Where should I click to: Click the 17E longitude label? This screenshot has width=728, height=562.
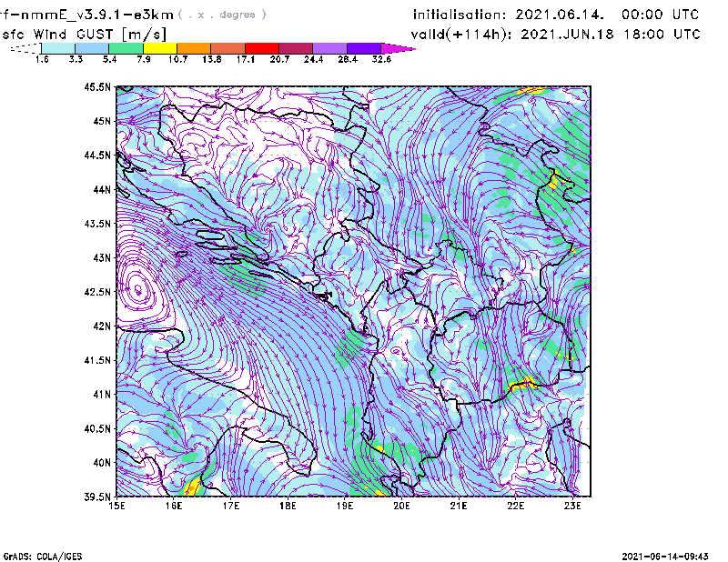tap(231, 506)
